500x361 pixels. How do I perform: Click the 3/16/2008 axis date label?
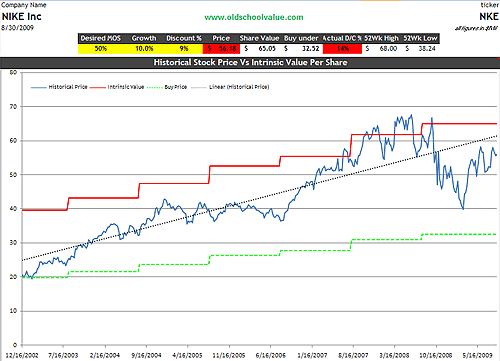[394, 355]
